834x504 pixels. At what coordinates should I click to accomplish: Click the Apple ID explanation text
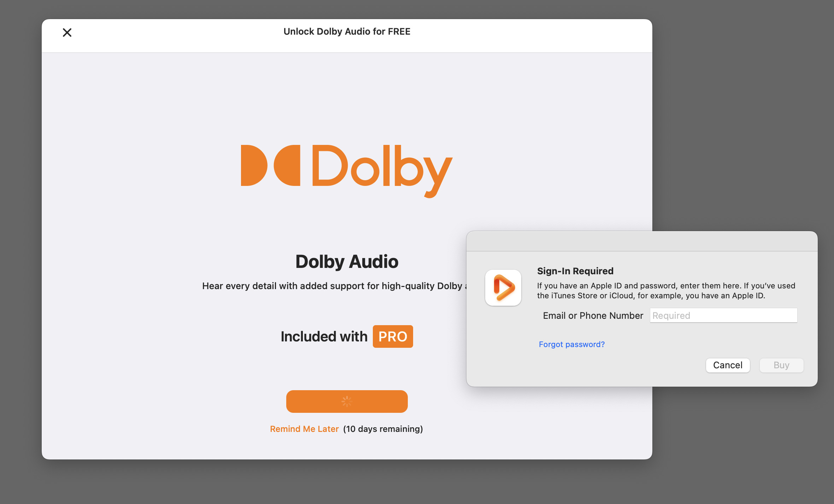pos(666,291)
